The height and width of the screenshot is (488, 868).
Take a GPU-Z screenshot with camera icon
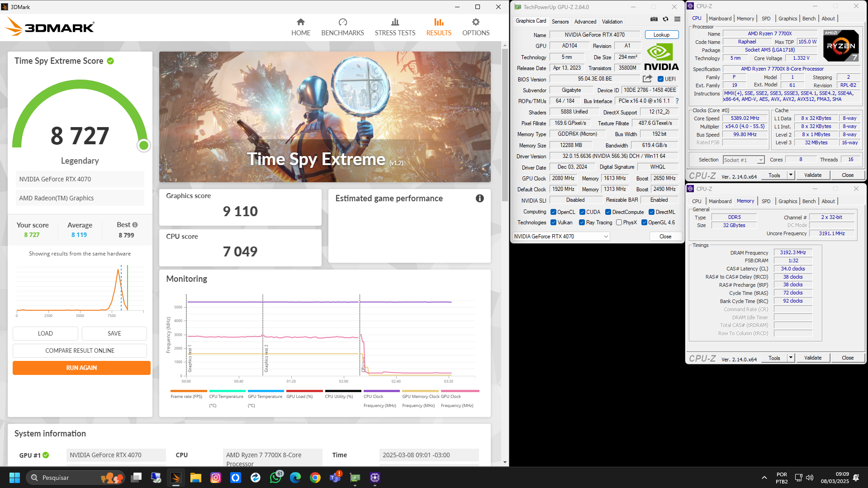(x=654, y=19)
